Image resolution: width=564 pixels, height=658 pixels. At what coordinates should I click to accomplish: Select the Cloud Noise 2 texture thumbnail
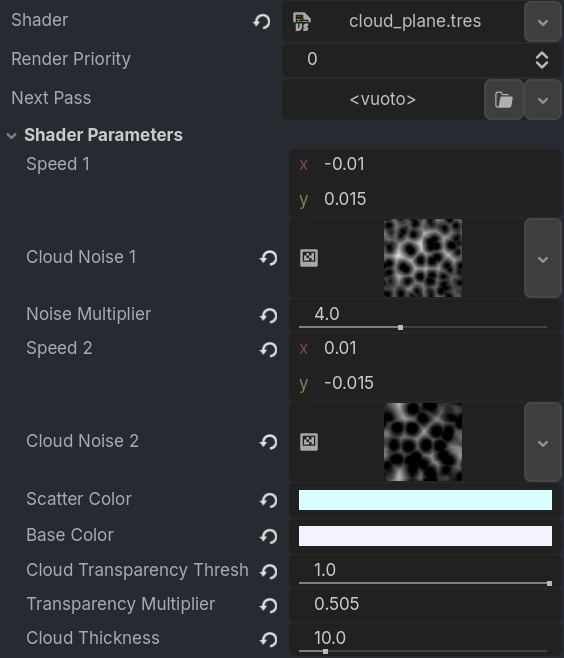[x=423, y=442]
